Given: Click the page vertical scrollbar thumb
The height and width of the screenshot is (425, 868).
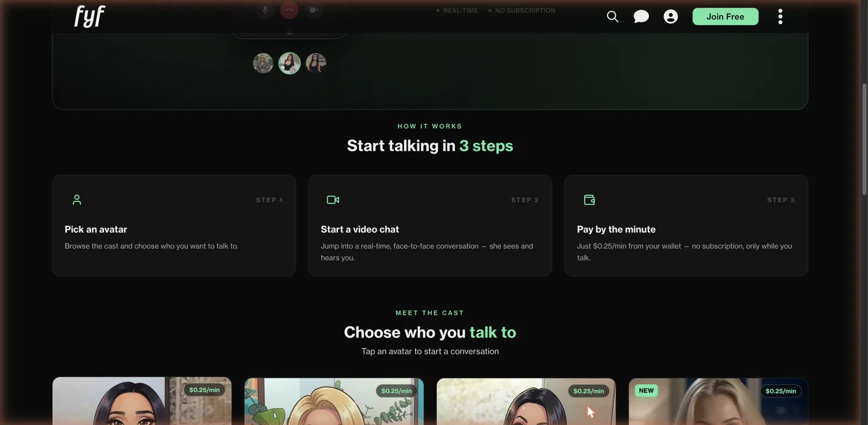Looking at the screenshot, I should pyautogui.click(x=864, y=139).
